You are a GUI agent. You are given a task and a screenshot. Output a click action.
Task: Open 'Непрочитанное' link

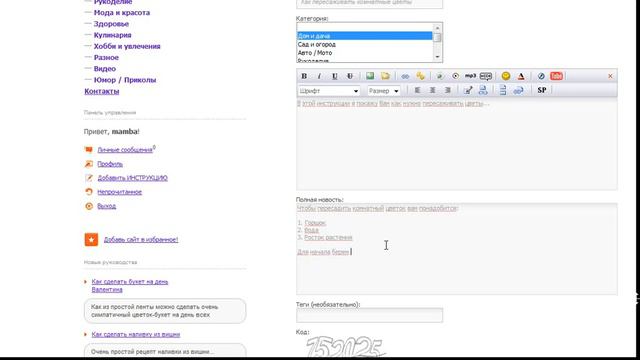(120, 192)
